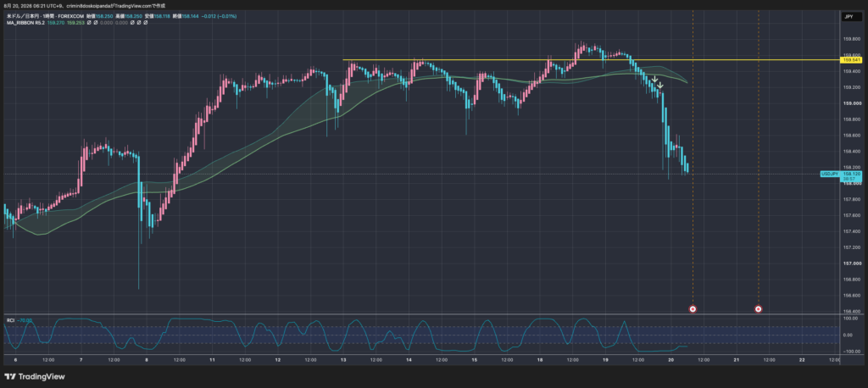Click date 6 on the time axis

(x=15, y=360)
